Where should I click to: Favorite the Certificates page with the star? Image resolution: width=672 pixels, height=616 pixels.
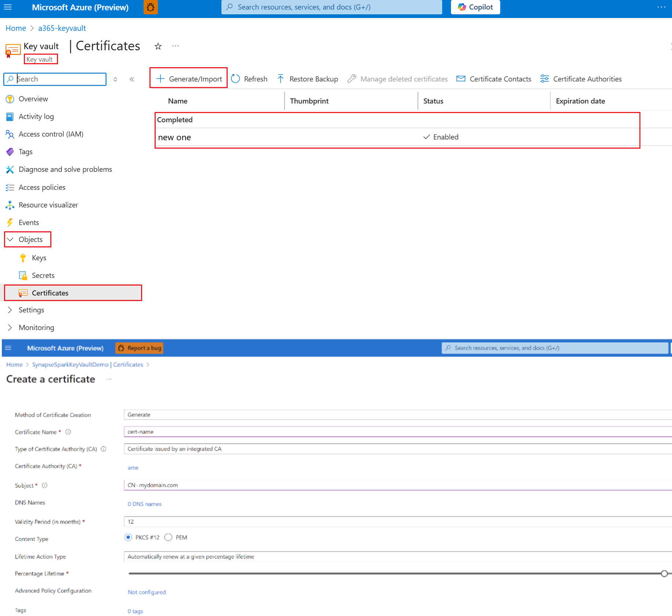click(158, 46)
